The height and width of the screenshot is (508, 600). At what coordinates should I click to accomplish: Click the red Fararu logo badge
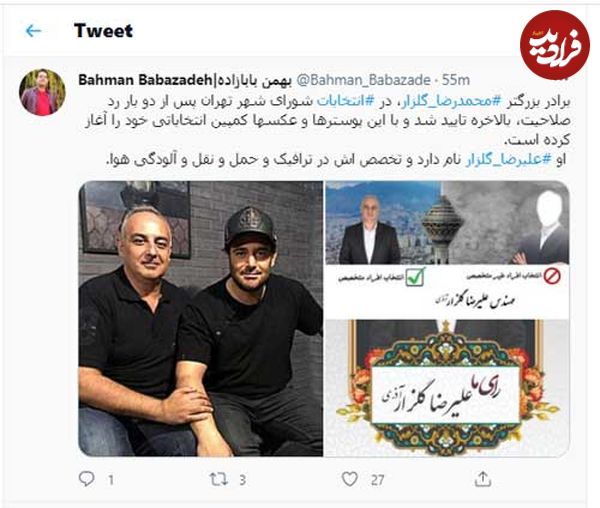click(x=554, y=45)
